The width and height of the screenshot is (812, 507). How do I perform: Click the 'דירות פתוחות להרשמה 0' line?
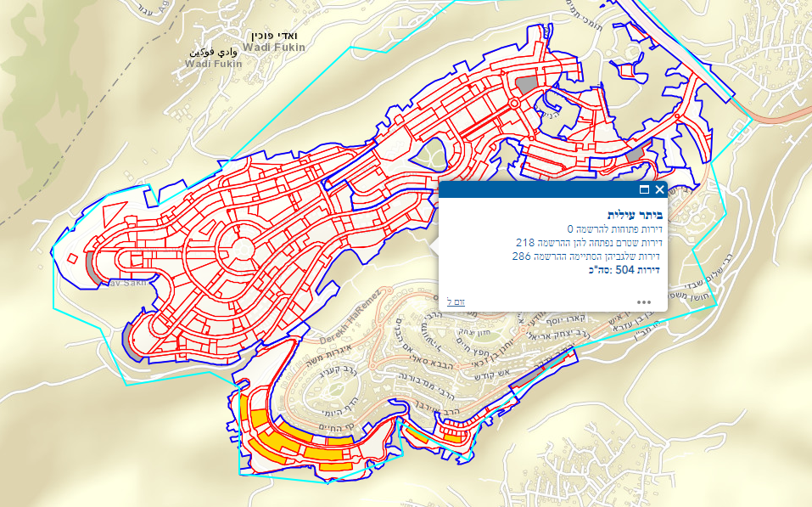(x=614, y=228)
